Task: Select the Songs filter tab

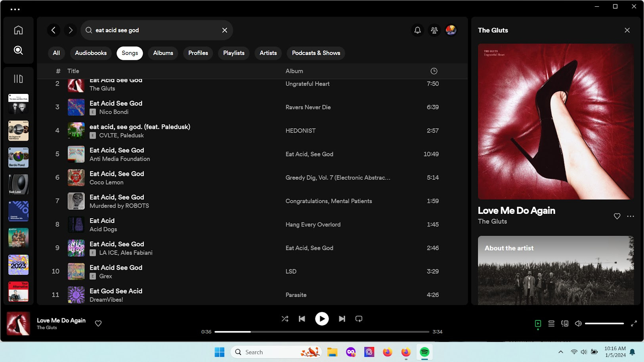Action: (x=130, y=53)
